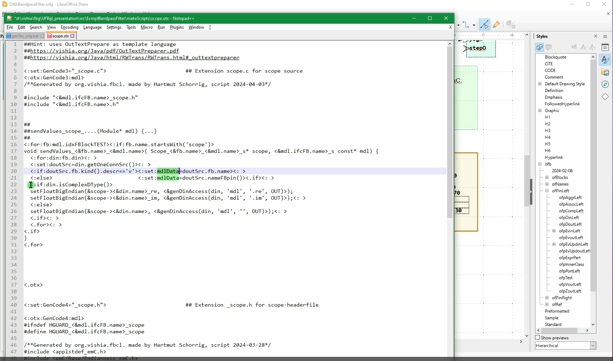613x361 pixels.
Task: Open the Shapes deck in Draw sidebar
Action: (605, 96)
